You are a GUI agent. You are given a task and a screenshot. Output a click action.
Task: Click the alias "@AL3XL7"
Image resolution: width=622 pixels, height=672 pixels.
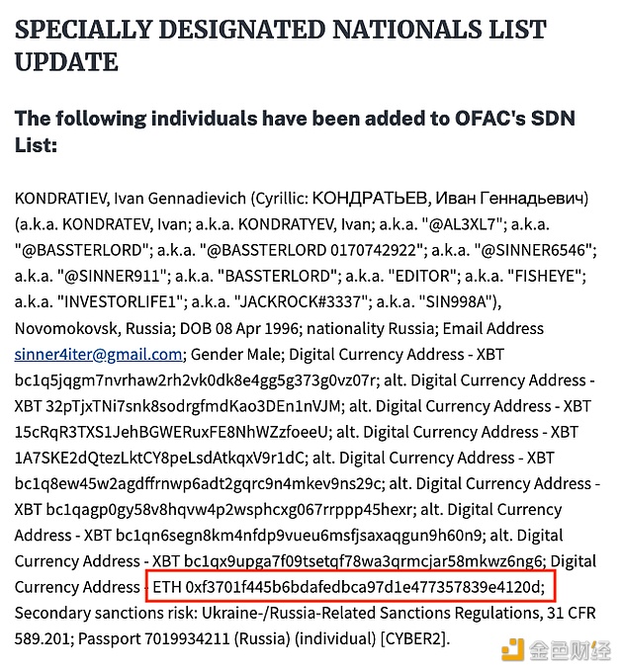point(463,224)
